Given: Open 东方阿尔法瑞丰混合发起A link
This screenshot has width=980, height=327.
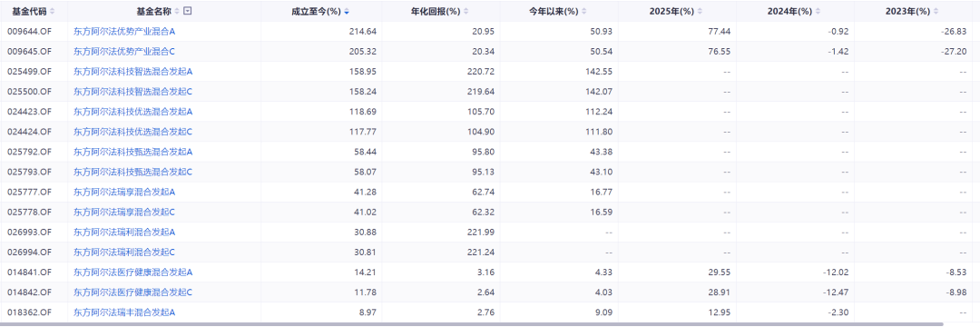Looking at the screenshot, I should (124, 312).
